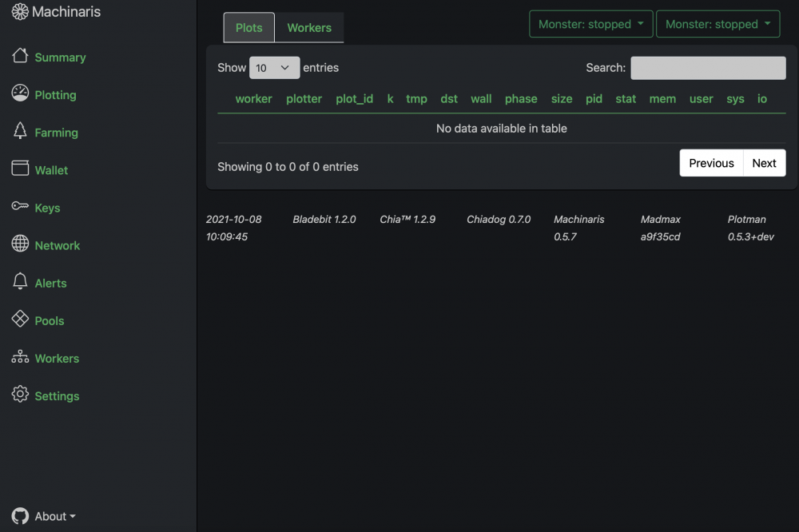Navigate to the Pools page
This screenshot has height=532, width=799.
click(50, 321)
